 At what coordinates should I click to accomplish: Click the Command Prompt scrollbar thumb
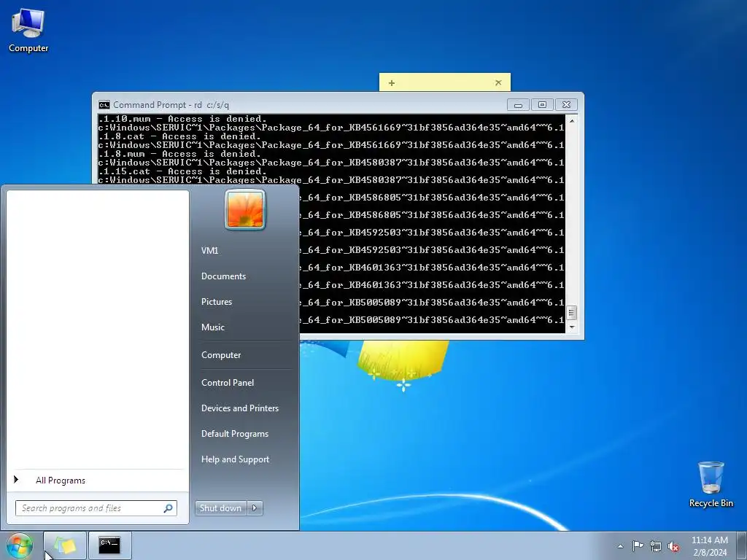[572, 313]
